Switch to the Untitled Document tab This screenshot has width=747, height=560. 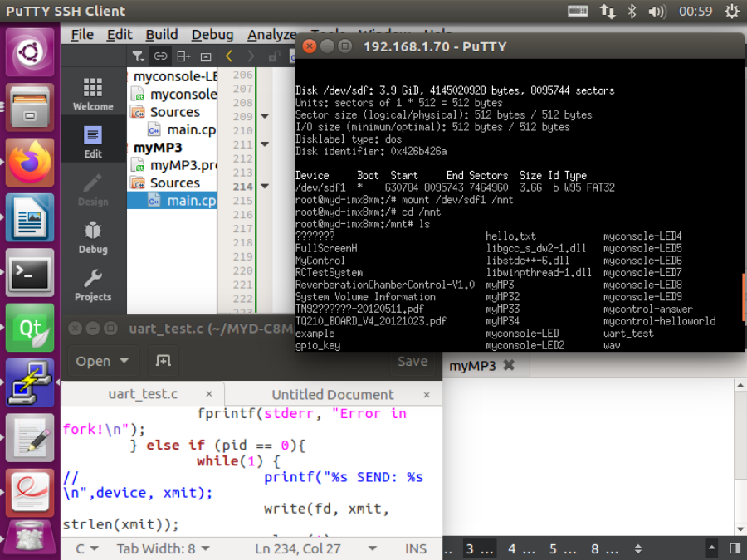point(333,394)
